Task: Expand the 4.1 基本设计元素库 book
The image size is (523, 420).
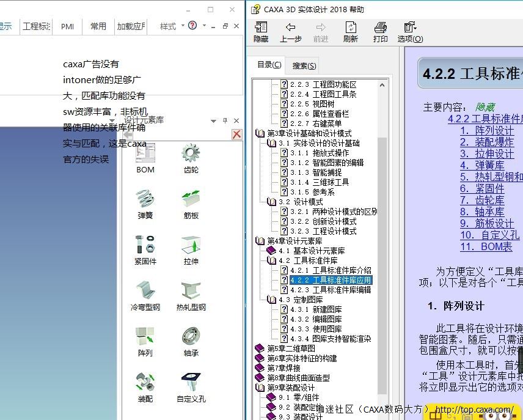Action: tap(271, 251)
